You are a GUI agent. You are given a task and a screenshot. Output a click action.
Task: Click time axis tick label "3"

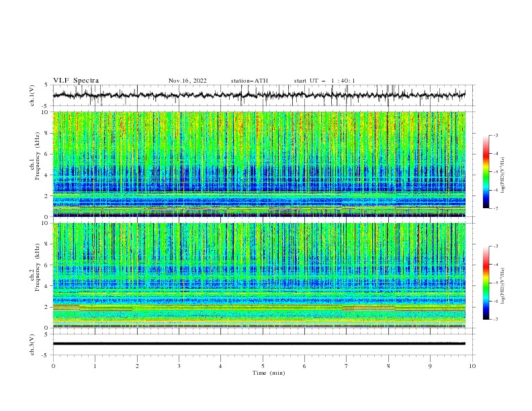179,366
